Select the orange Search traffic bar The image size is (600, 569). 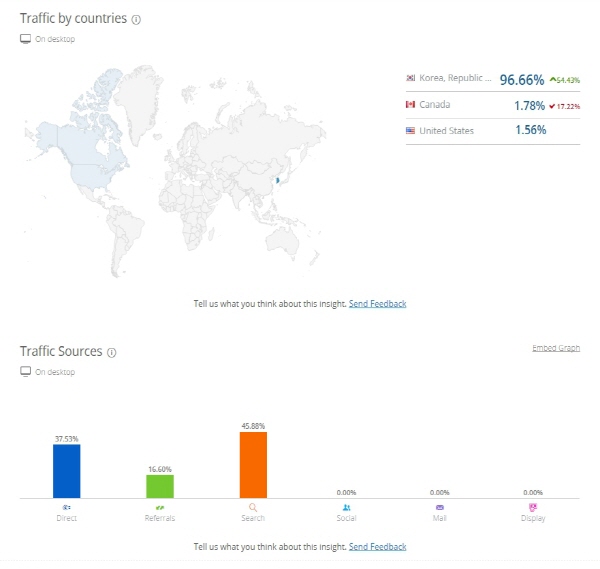click(253, 464)
